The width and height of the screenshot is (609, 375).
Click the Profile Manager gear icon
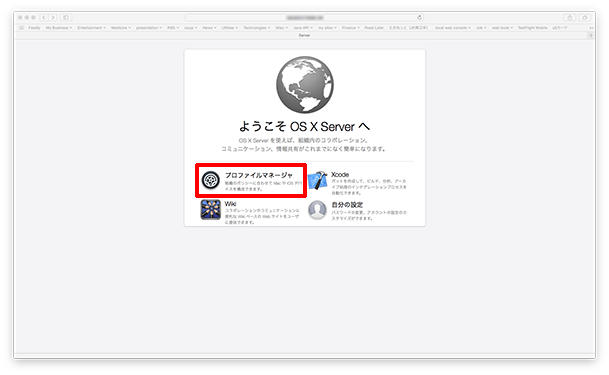[211, 180]
